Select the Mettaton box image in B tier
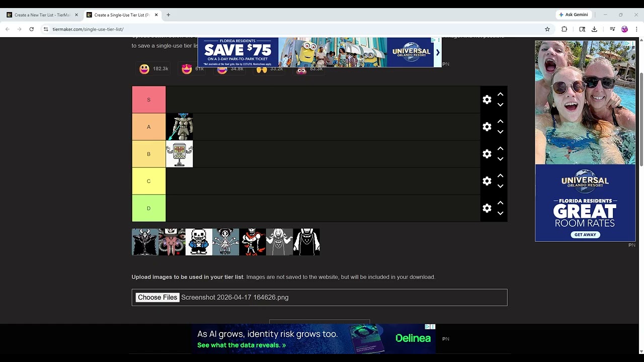 click(x=180, y=154)
